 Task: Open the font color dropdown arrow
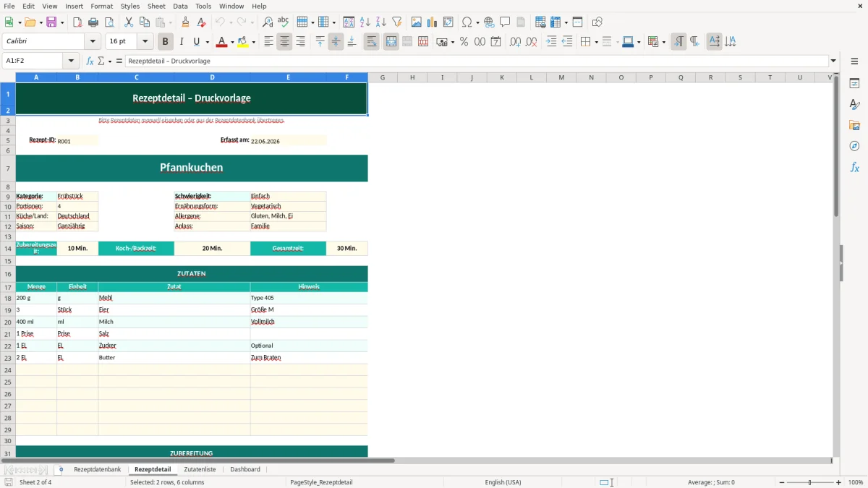coord(232,42)
